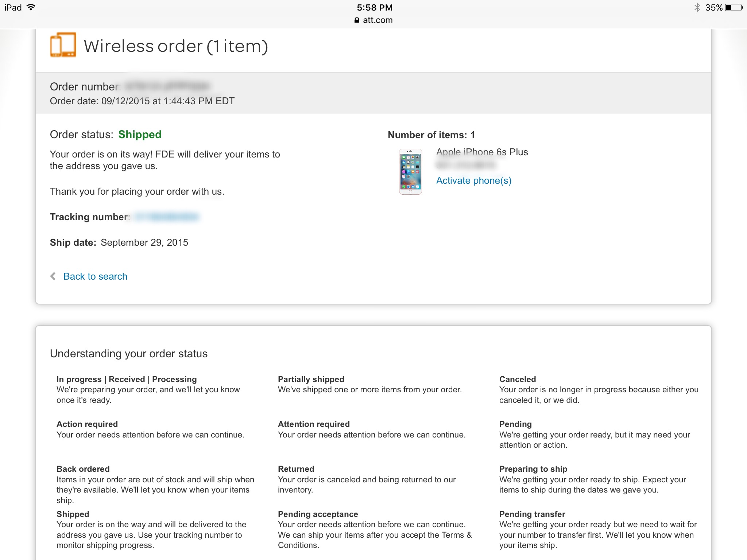This screenshot has width=747, height=560.
Task: Click the Apple iPhone 6s Plus name
Action: 482,152
